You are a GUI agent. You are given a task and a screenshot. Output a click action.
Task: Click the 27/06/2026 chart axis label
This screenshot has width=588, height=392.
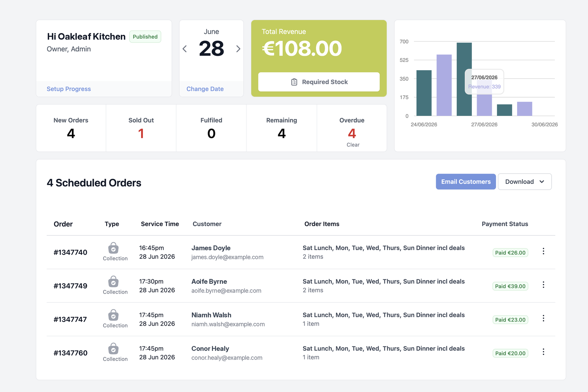coord(484,124)
